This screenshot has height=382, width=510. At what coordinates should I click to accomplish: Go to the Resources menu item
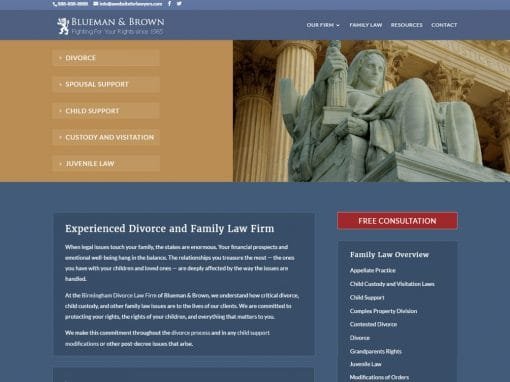tap(407, 25)
